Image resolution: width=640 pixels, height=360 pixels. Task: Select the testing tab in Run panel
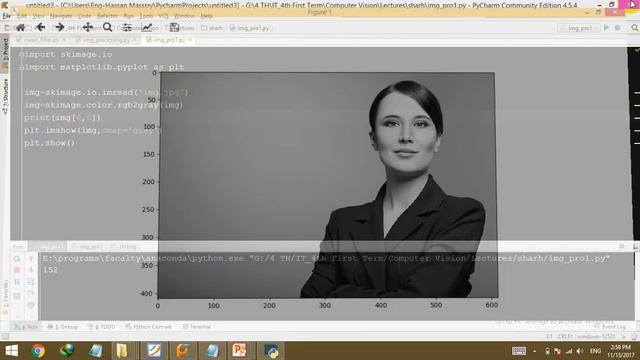pos(124,247)
